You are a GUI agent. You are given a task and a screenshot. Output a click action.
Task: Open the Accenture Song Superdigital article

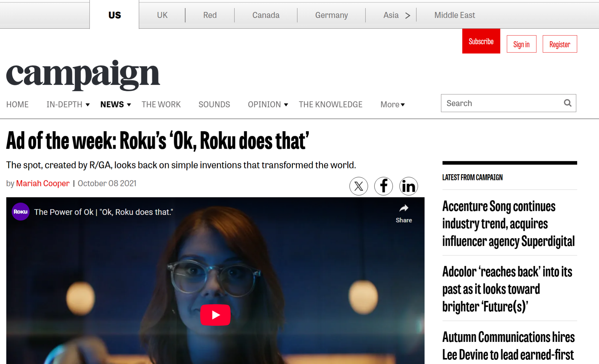(508, 224)
